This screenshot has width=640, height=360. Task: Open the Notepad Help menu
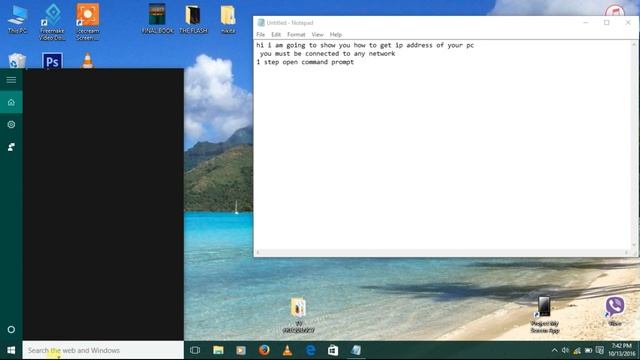[336, 35]
